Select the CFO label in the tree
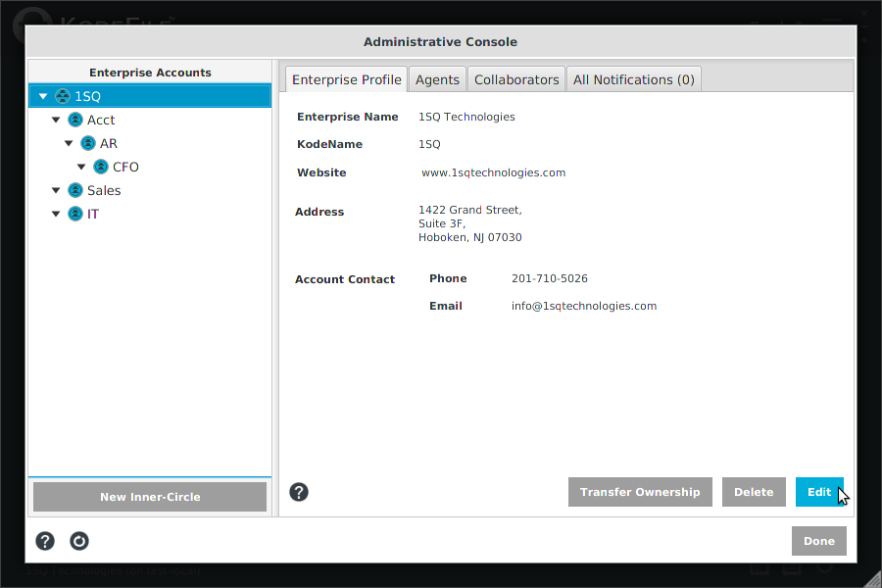 coord(125,168)
